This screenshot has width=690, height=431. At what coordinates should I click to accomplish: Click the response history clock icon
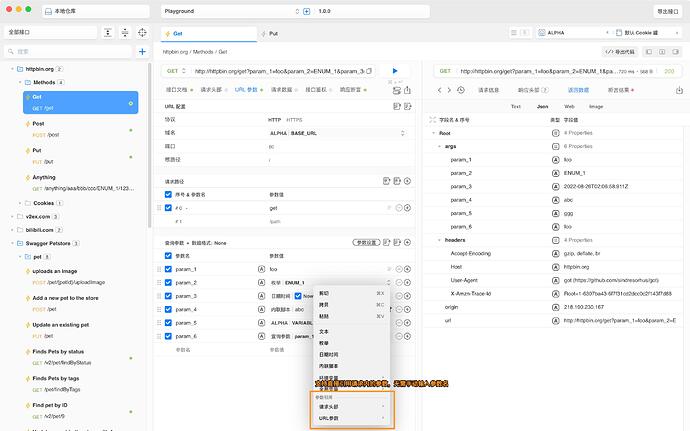460,90
